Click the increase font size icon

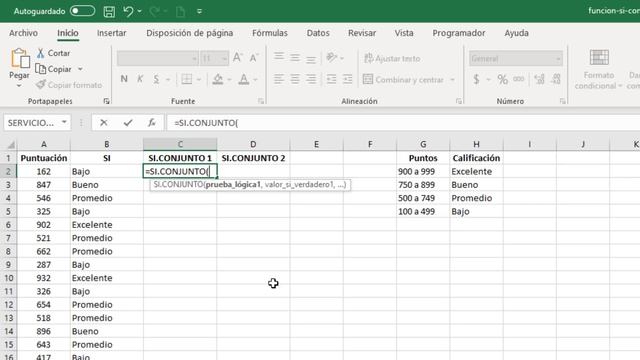(x=238, y=58)
